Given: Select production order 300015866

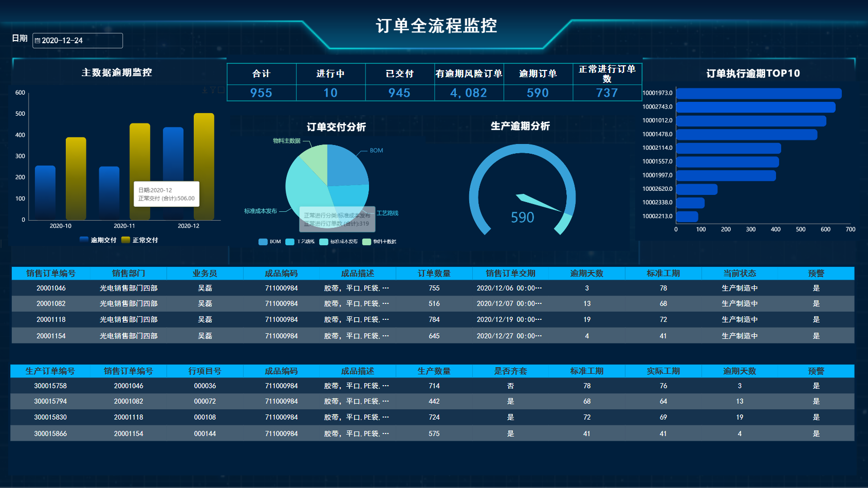Looking at the screenshot, I should (x=50, y=434).
